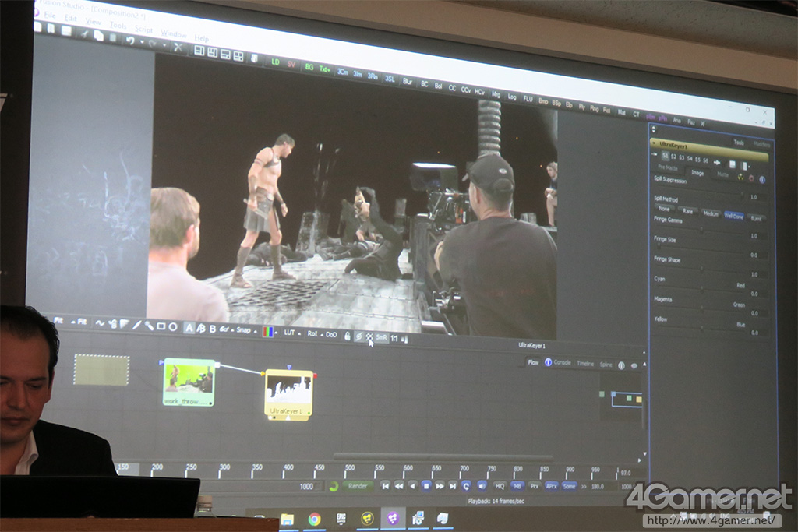Show buffer A in the viewer
Screen dimensions: 798x532
[189, 328]
